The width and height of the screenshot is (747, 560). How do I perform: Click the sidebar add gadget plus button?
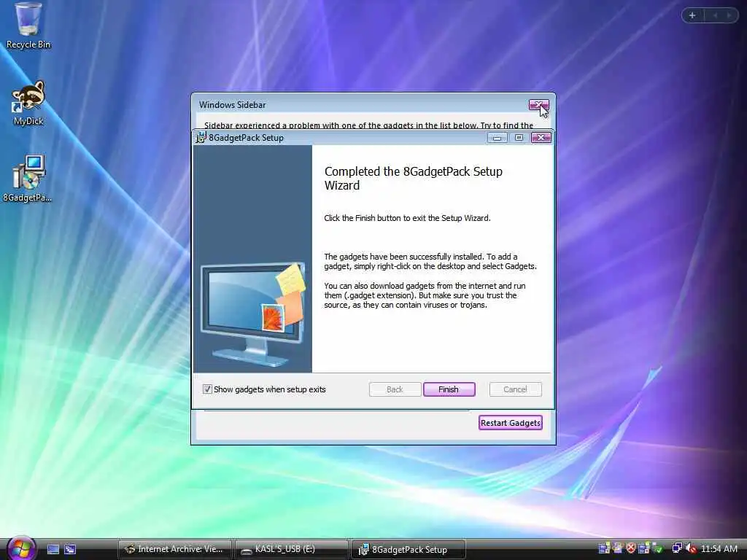tap(692, 15)
